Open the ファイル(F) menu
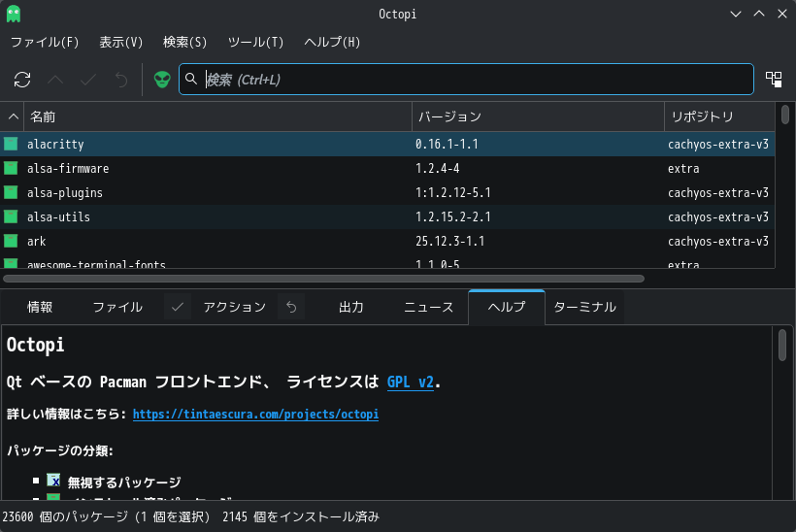Image resolution: width=796 pixels, height=532 pixels. 45,42
